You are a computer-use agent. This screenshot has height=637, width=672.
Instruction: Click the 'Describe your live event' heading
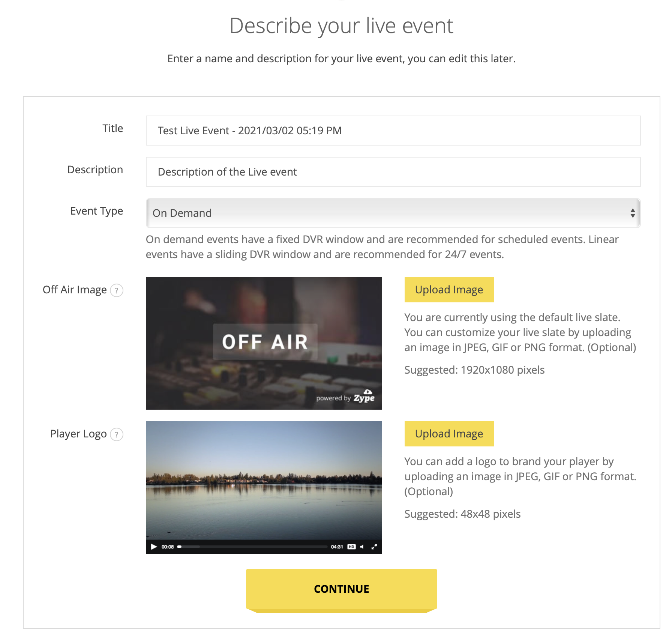(341, 26)
